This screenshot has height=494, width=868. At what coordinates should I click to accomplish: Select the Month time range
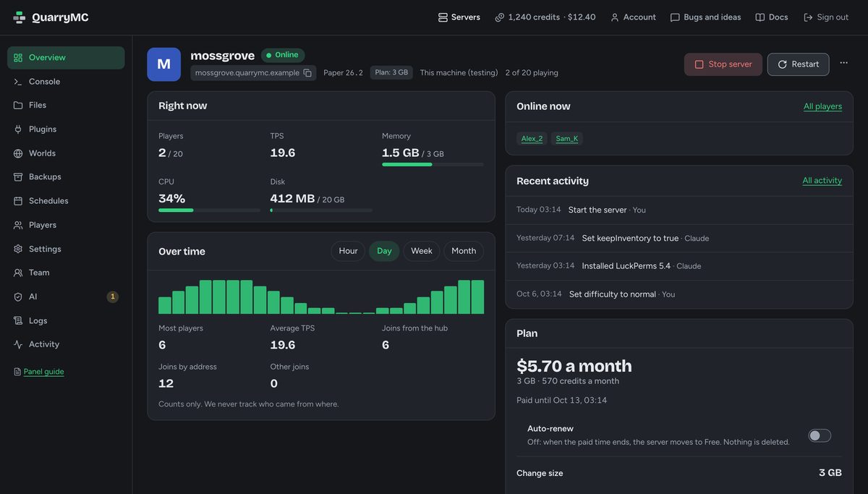[x=464, y=251]
